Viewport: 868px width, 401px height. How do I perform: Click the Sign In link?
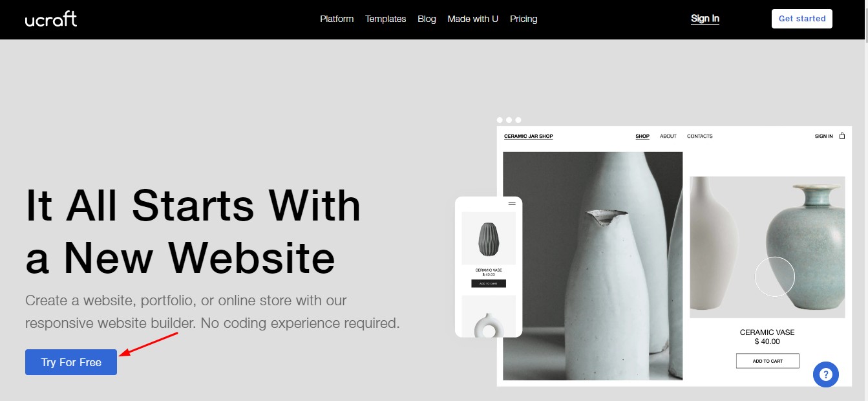coord(705,19)
